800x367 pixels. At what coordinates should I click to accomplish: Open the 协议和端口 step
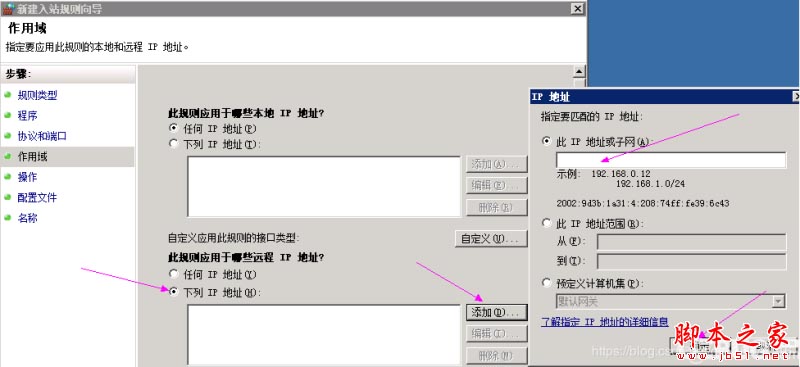pos(42,136)
